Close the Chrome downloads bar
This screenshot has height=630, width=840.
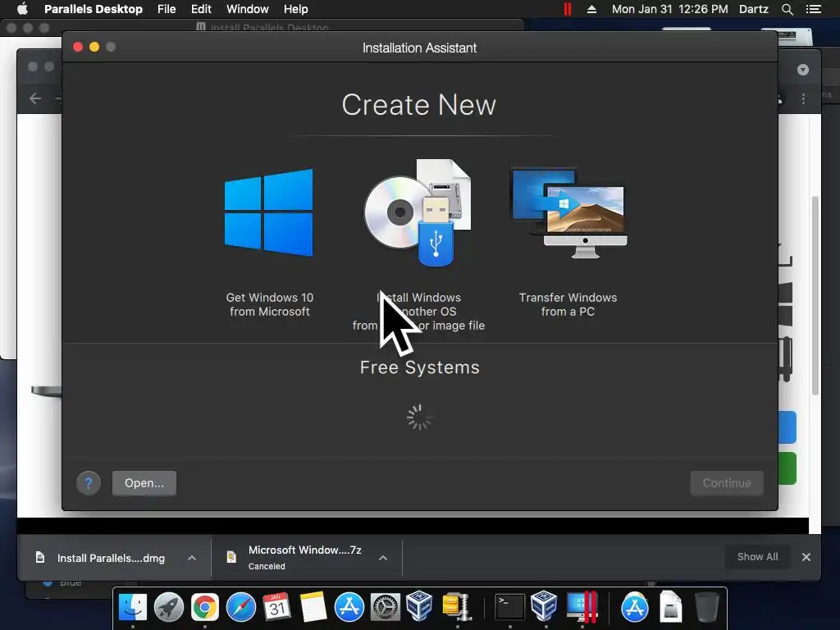806,557
